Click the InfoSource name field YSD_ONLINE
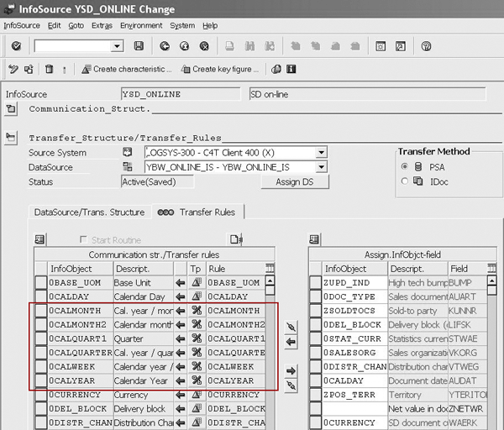The width and height of the screenshot is (504, 430). (181, 94)
